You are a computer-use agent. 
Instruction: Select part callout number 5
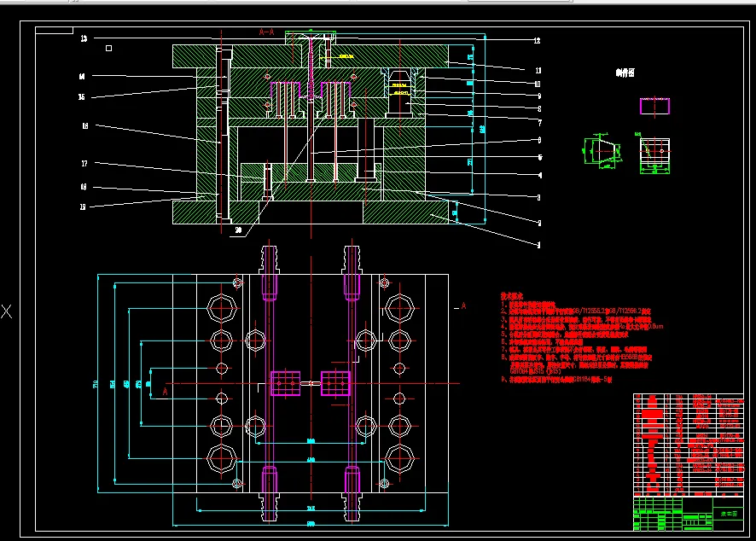click(539, 158)
